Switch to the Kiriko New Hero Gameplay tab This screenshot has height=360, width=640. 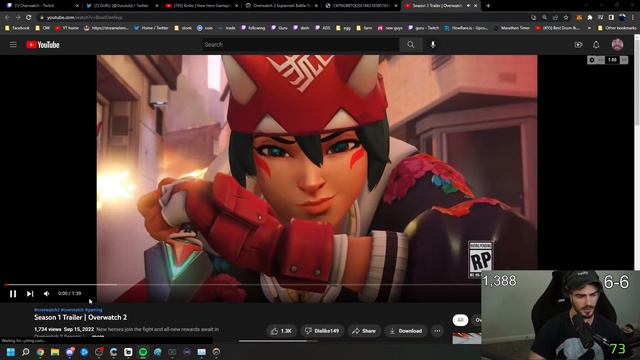(201, 6)
